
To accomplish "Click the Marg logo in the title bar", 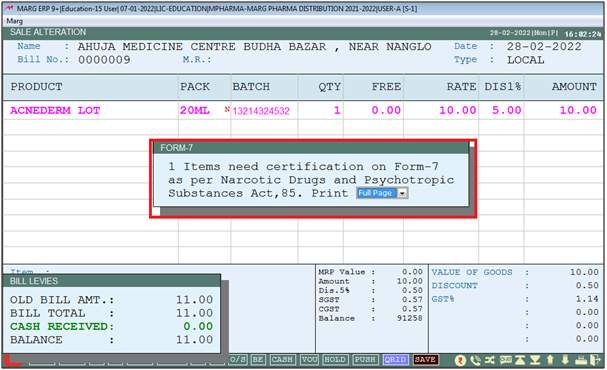I will (9, 8).
